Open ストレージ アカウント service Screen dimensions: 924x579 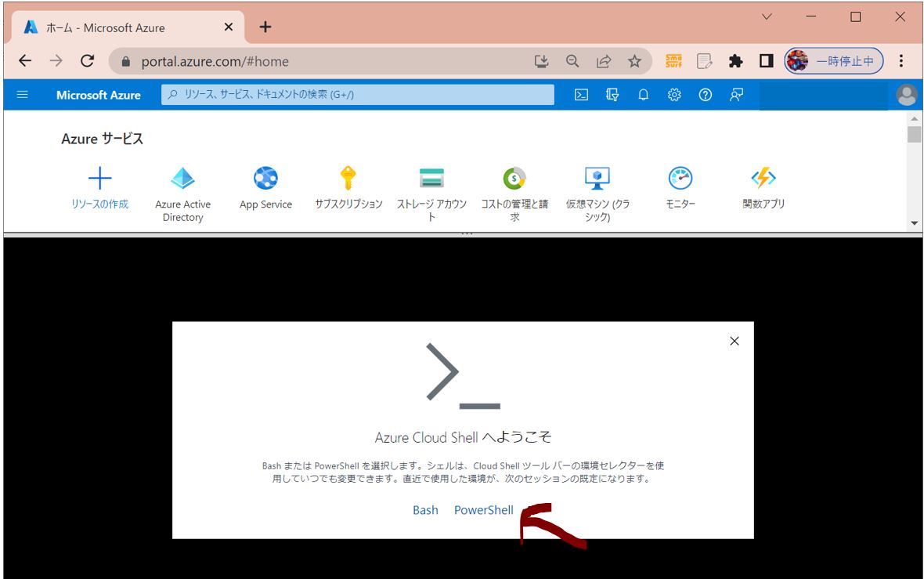(431, 179)
